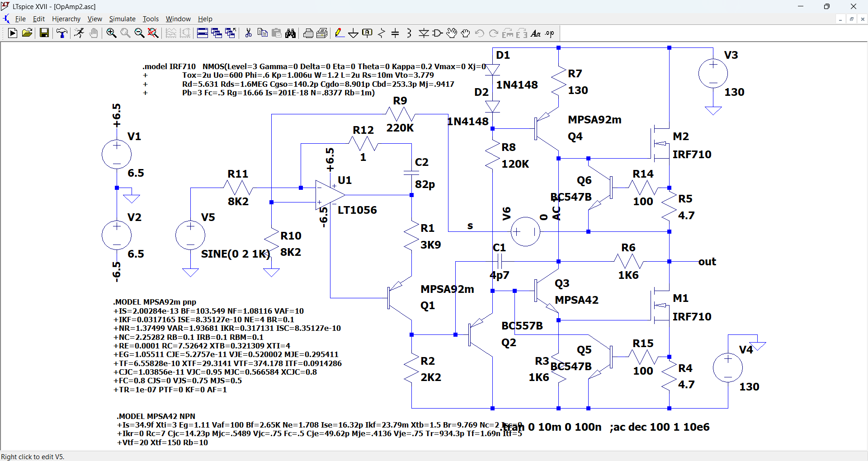This screenshot has height=461, width=868.
Task: Select the Label Net tool
Action: pyautogui.click(x=368, y=33)
